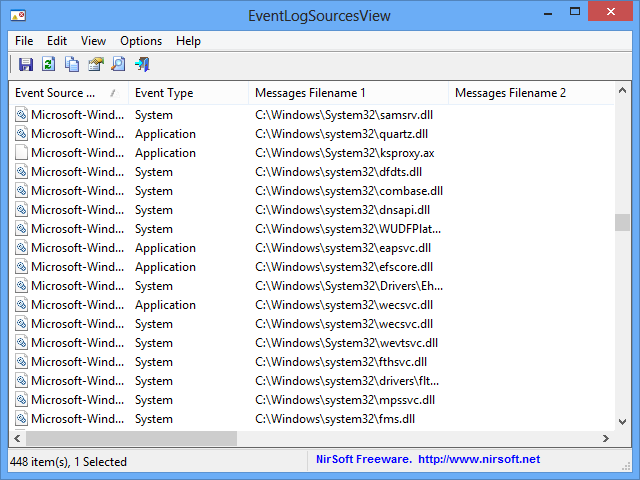Screen dimensions: 640x480
Task: Select the cell C:\Windows\system32\mpssvc.dll
Action: tap(345, 400)
